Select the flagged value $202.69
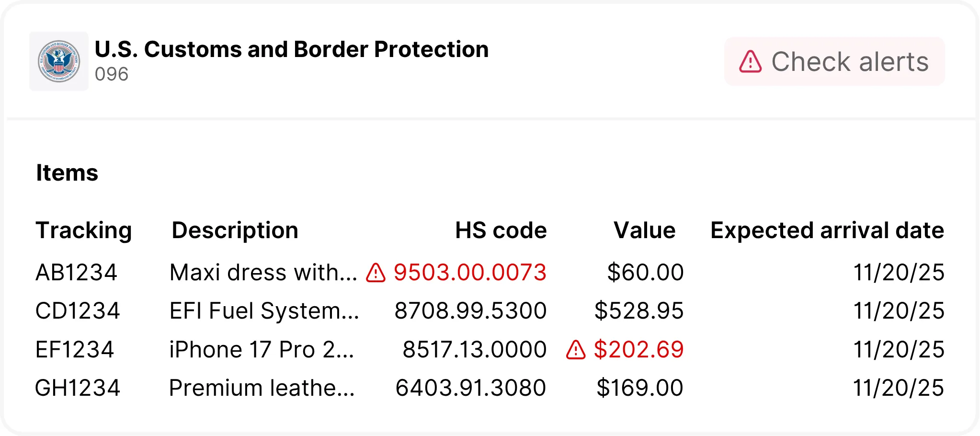This screenshot has height=436, width=980. (638, 350)
